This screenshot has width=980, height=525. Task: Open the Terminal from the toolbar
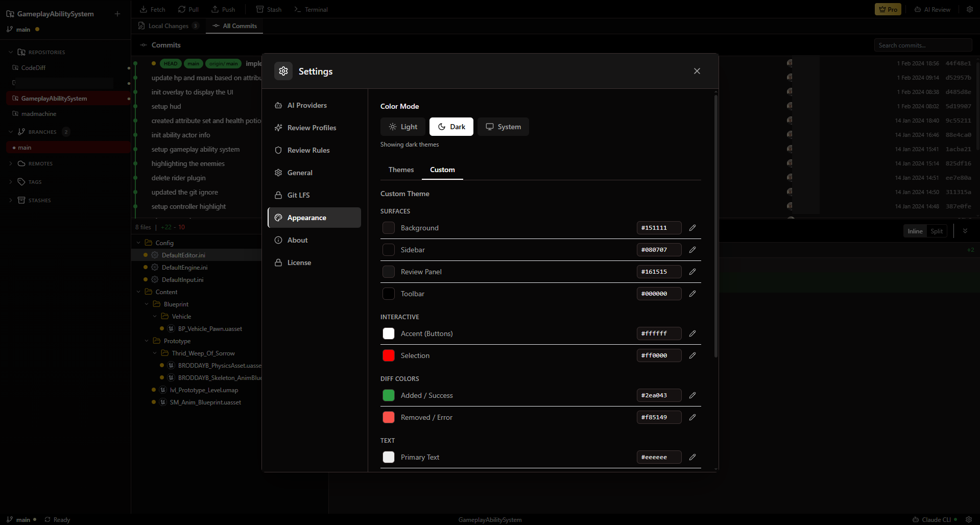(311, 9)
